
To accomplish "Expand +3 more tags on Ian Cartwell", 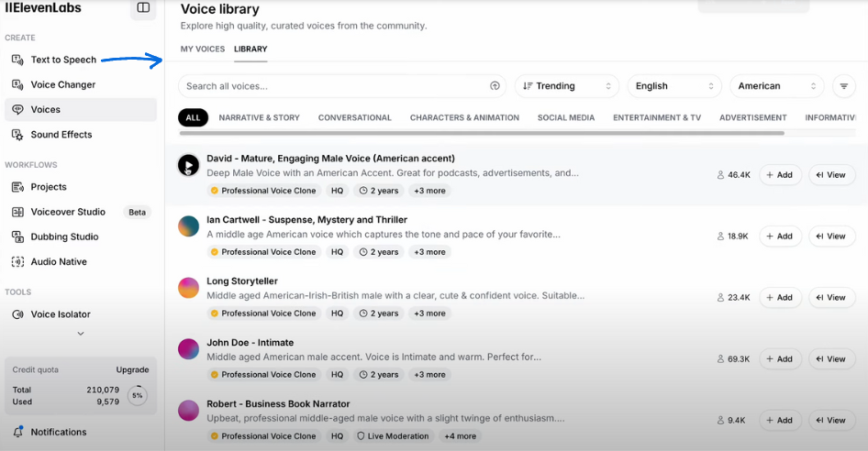I will (429, 252).
